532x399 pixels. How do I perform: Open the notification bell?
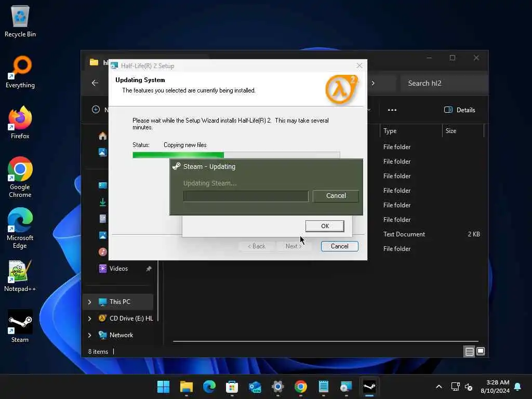pos(517,387)
